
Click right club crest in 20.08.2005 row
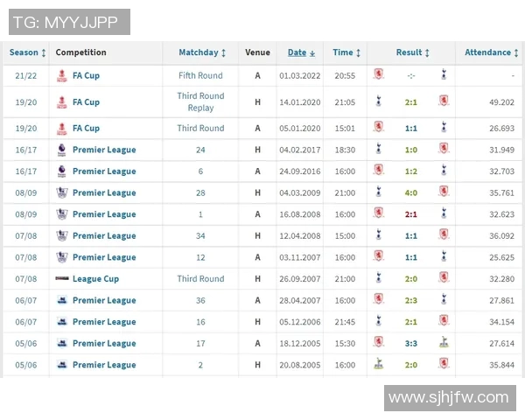pos(444,365)
